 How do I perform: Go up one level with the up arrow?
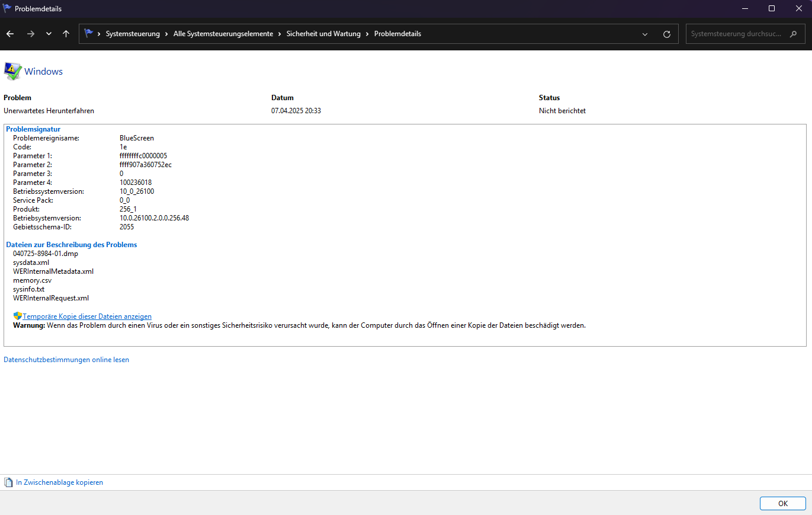[x=66, y=34]
